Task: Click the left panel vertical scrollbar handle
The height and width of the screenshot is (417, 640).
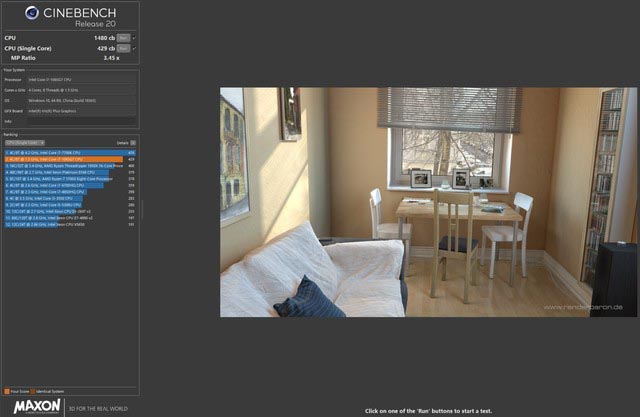Action: click(142, 210)
